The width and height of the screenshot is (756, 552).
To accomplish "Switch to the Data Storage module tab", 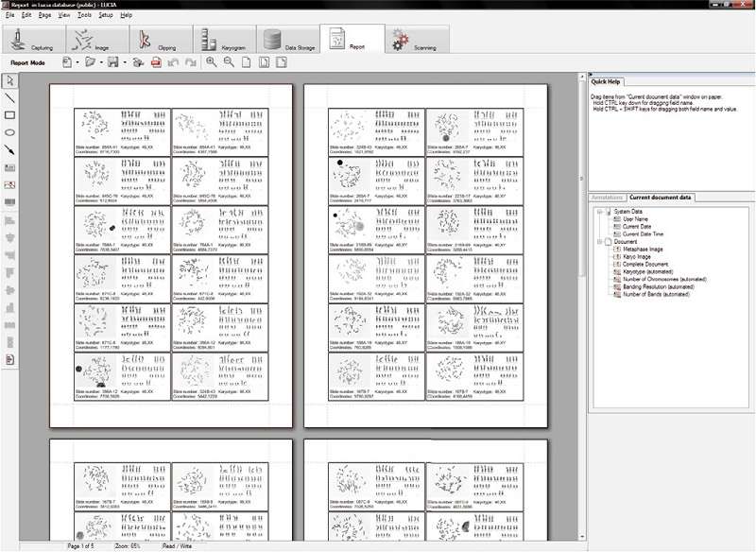I will coord(288,39).
